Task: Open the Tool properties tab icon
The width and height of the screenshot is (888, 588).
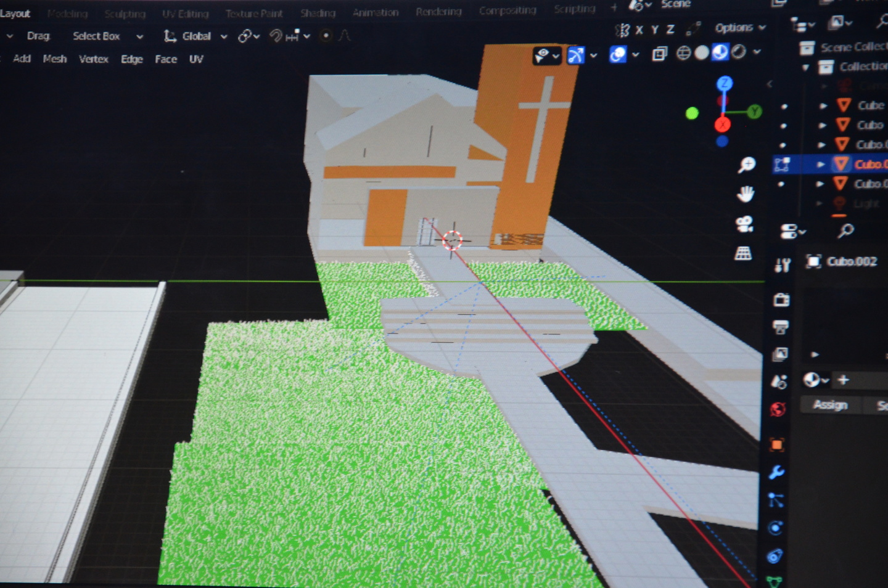Action: pyautogui.click(x=783, y=266)
